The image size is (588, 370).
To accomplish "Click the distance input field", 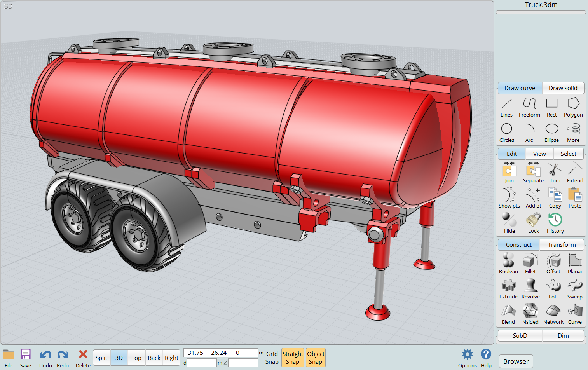I will (x=202, y=363).
